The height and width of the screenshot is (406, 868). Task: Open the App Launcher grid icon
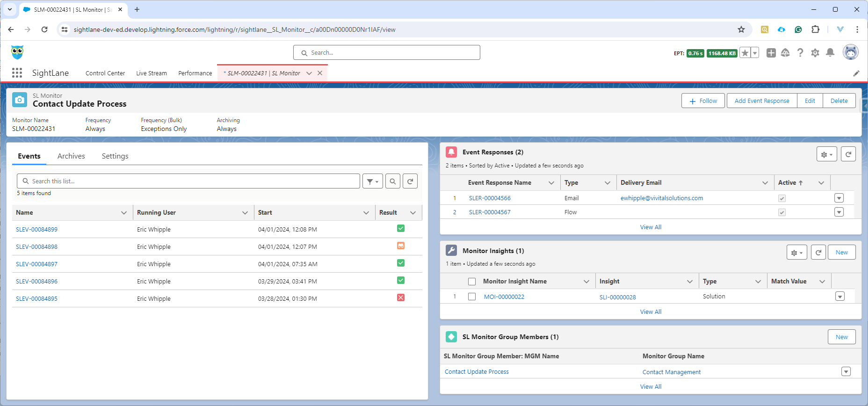(x=17, y=73)
